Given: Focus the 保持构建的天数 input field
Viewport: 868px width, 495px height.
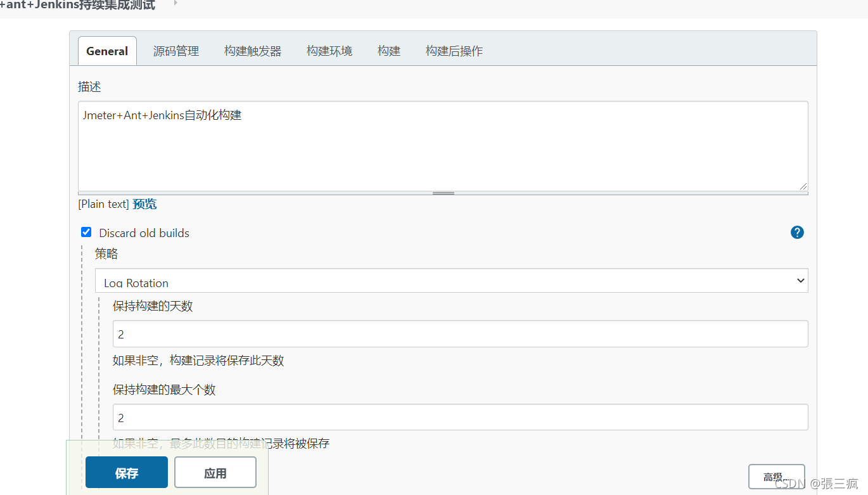Looking at the screenshot, I should [x=461, y=334].
